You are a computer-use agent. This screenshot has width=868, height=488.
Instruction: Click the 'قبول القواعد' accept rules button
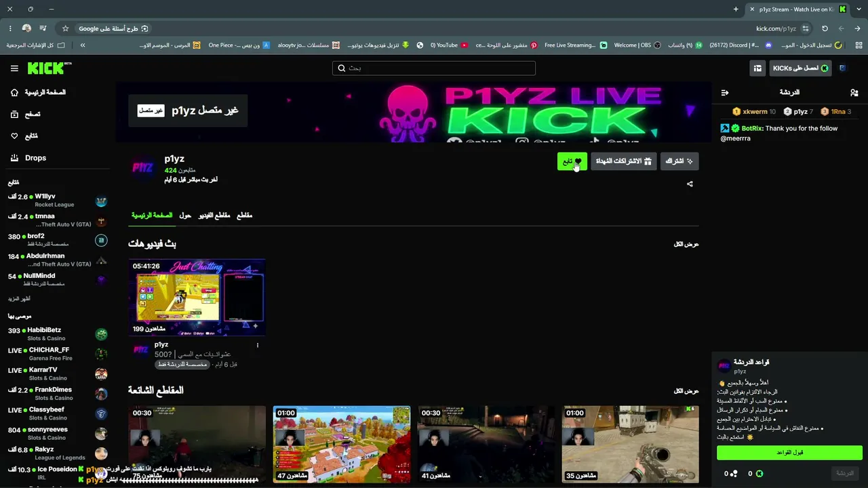pyautogui.click(x=789, y=452)
